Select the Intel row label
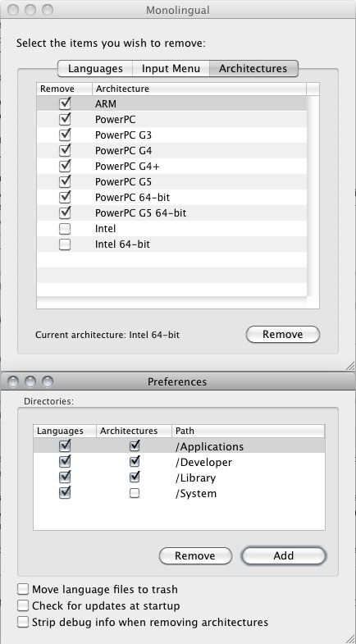The height and width of the screenshot is (644, 356). [106, 229]
